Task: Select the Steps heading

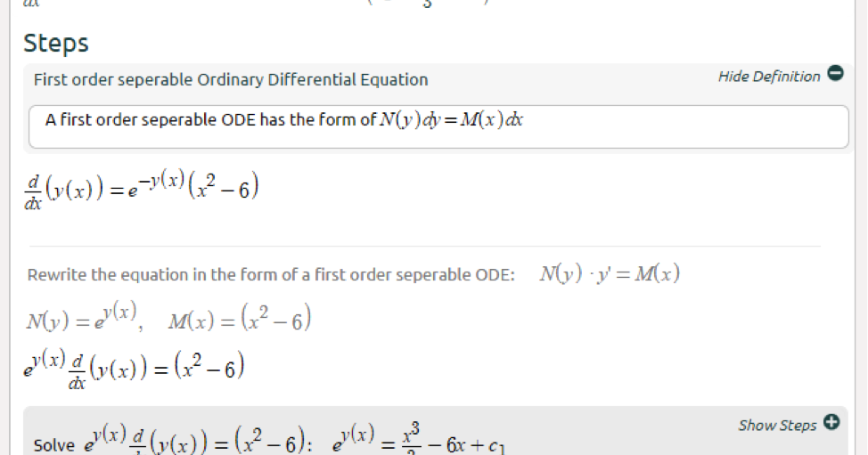Action: tap(56, 43)
